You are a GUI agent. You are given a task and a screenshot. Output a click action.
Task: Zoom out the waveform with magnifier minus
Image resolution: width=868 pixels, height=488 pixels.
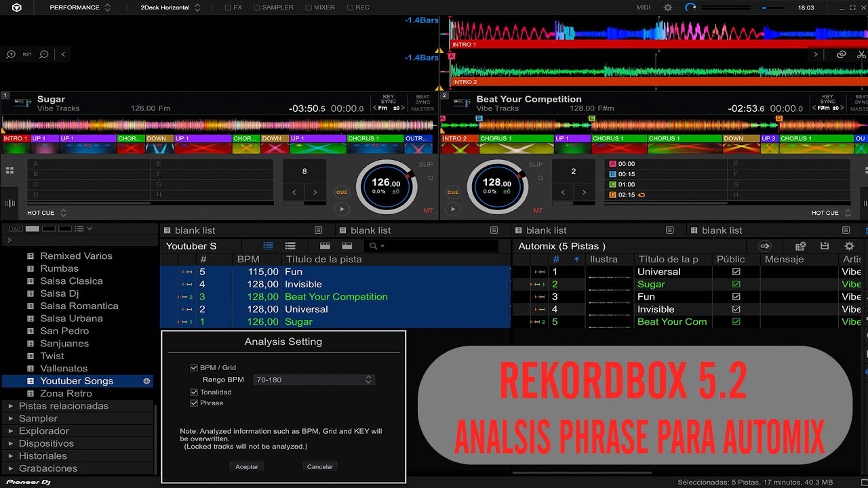pos(44,54)
